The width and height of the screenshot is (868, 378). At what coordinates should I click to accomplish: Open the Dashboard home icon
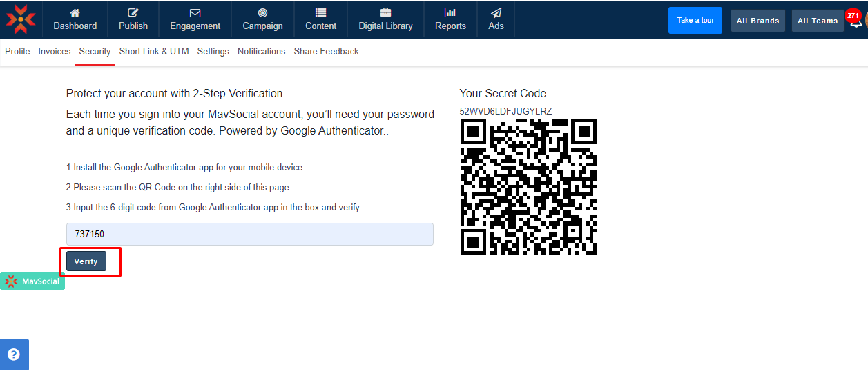pos(75,13)
